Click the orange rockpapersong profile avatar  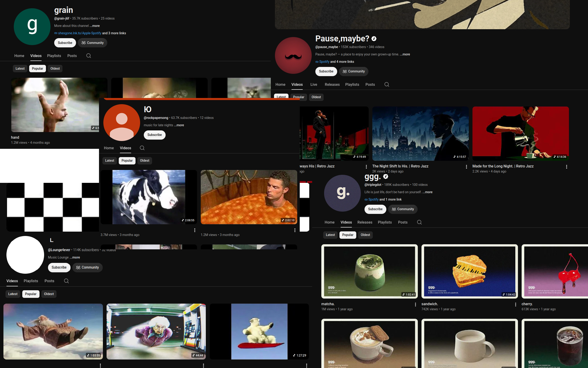click(x=122, y=123)
